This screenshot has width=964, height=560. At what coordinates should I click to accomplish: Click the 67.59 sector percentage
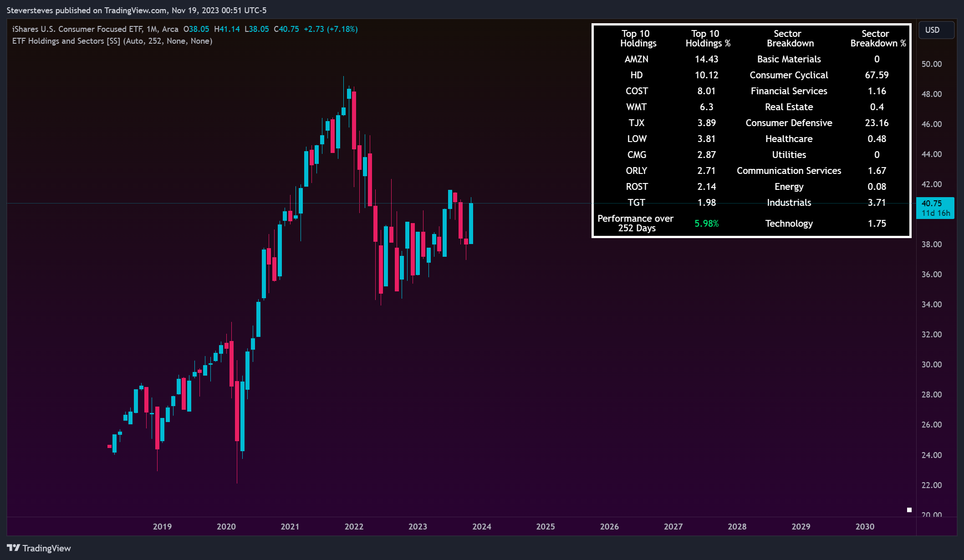pyautogui.click(x=877, y=75)
